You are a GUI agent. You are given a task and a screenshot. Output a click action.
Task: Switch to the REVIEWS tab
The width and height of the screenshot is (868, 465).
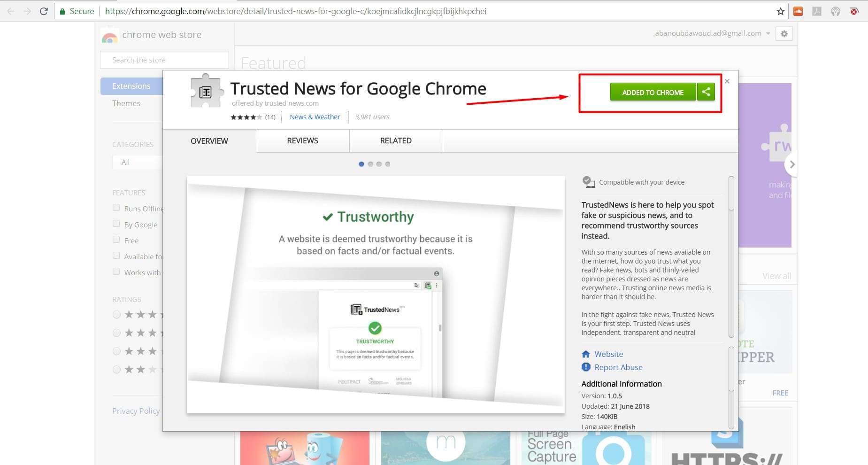(302, 140)
